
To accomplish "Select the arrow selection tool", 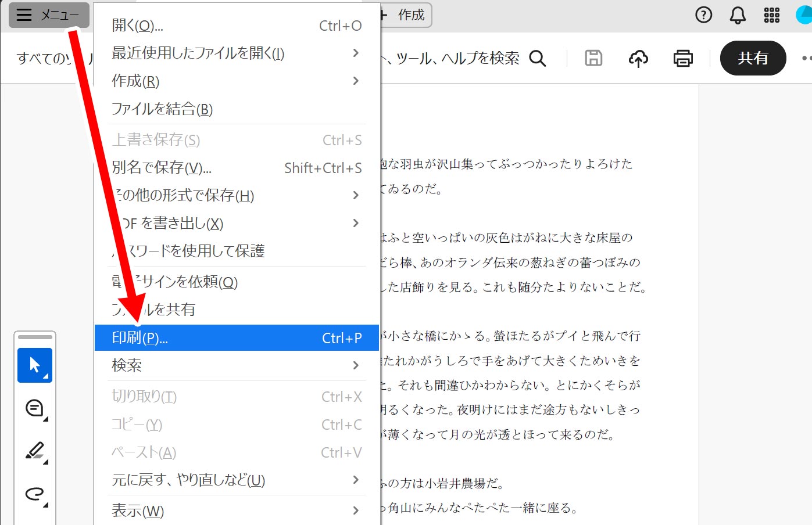I will tap(35, 365).
